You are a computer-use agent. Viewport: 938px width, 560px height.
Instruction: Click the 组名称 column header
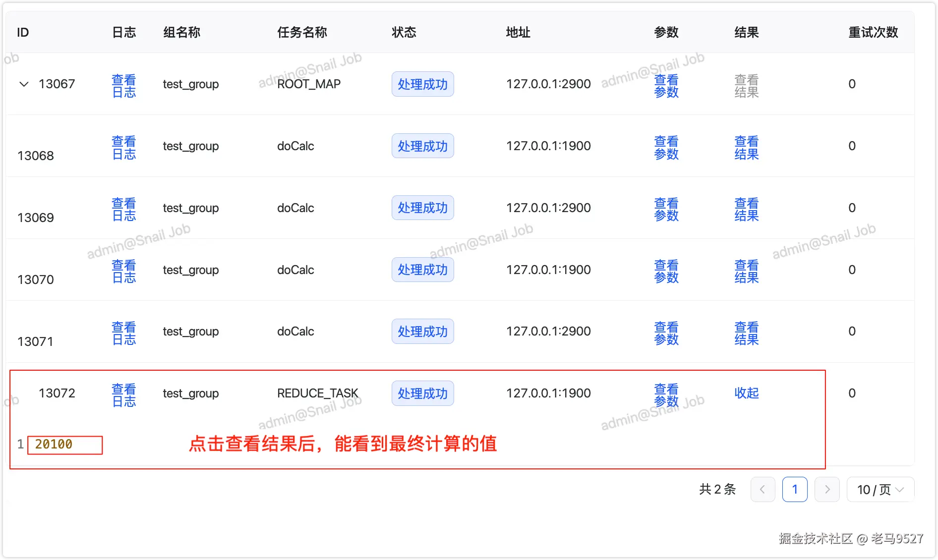[181, 33]
